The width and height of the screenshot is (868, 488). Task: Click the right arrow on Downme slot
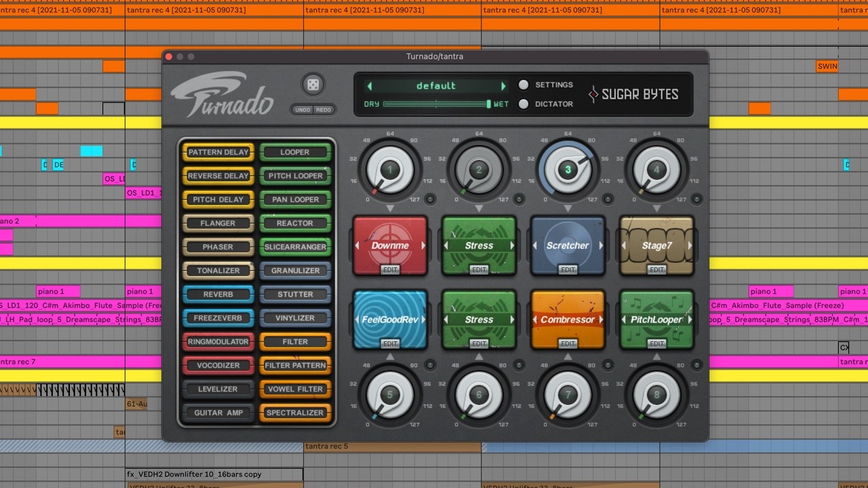(423, 245)
